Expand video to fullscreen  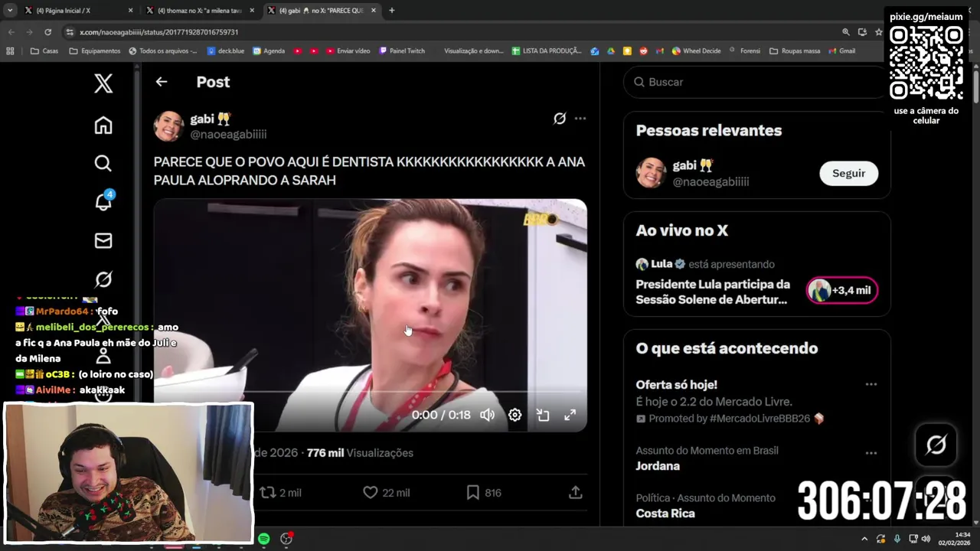[570, 415]
